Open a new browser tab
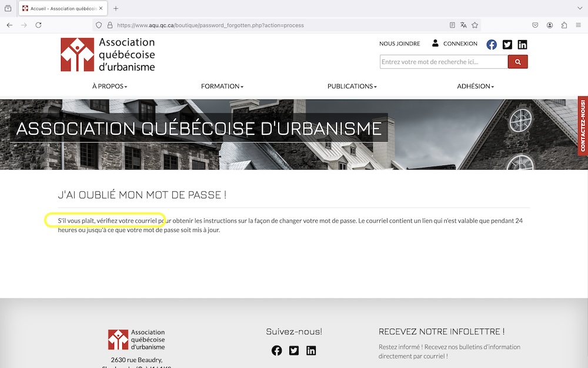 click(116, 8)
